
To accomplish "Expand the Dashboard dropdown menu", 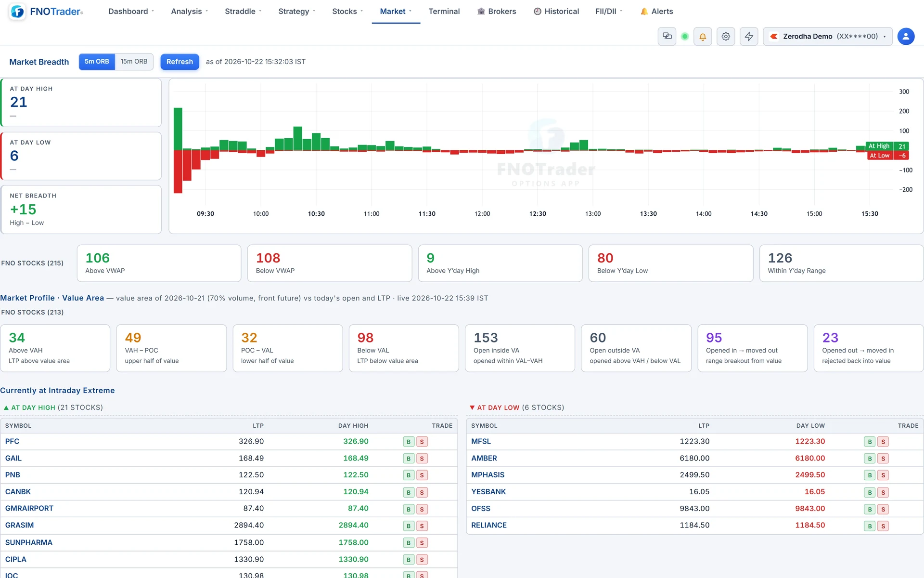I will pos(131,12).
